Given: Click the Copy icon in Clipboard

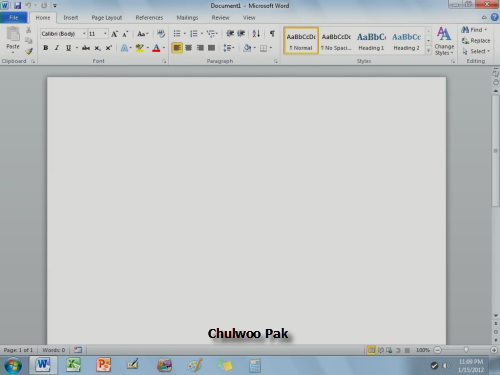Looking at the screenshot, I should (x=29, y=41).
